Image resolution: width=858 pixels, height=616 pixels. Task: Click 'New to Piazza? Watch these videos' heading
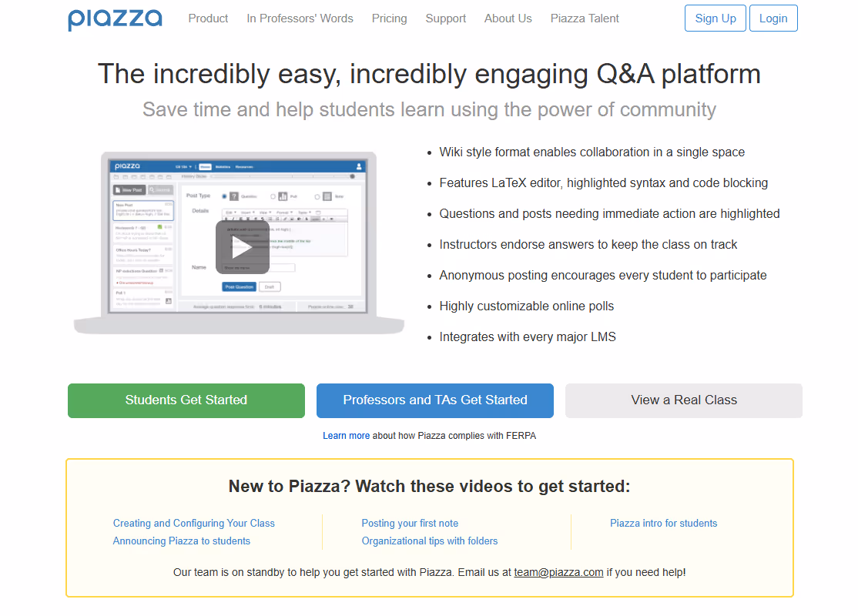429,487
